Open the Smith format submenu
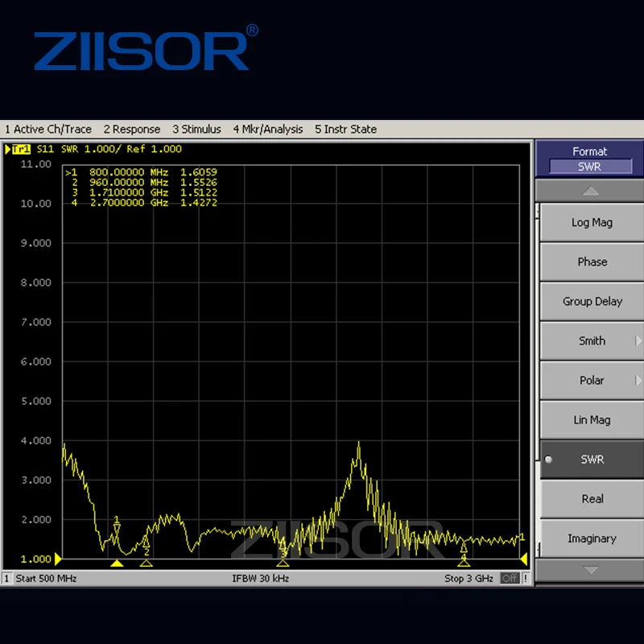The width and height of the screenshot is (644, 644). tap(592, 341)
